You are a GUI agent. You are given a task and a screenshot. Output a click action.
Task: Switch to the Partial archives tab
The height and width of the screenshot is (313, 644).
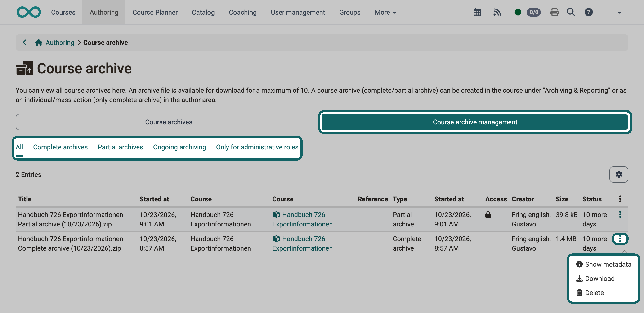point(120,147)
